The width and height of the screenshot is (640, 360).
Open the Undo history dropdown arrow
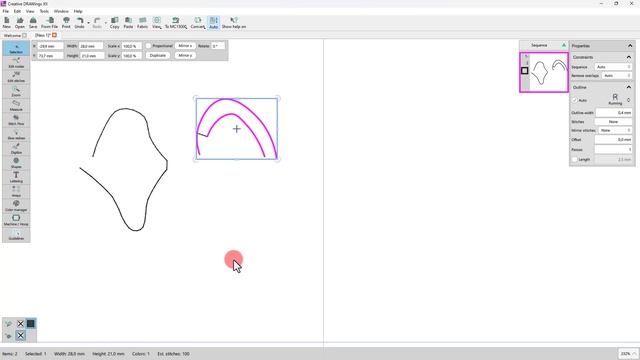(88, 23)
